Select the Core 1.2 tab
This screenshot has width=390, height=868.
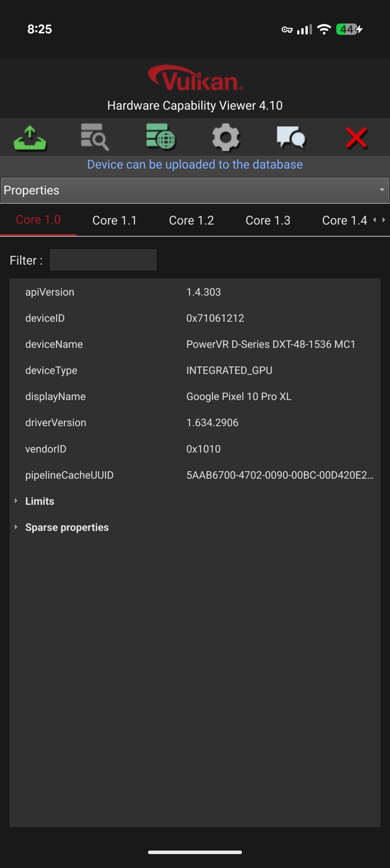(x=191, y=220)
